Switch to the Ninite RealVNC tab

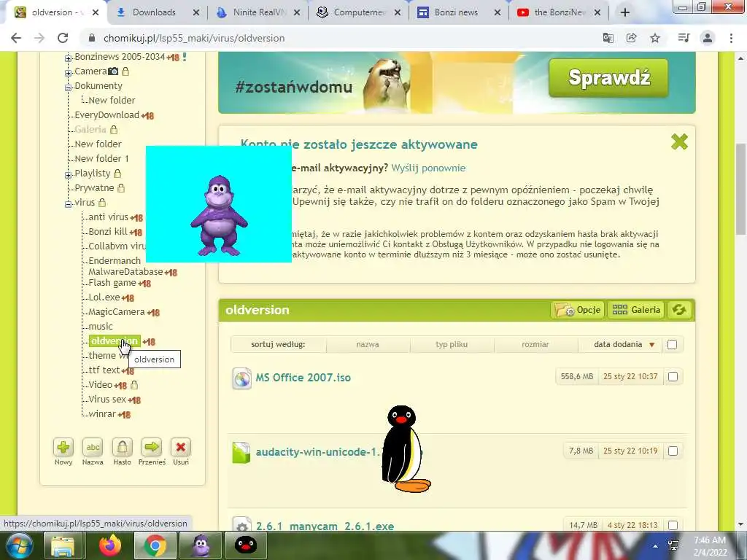pos(259,12)
